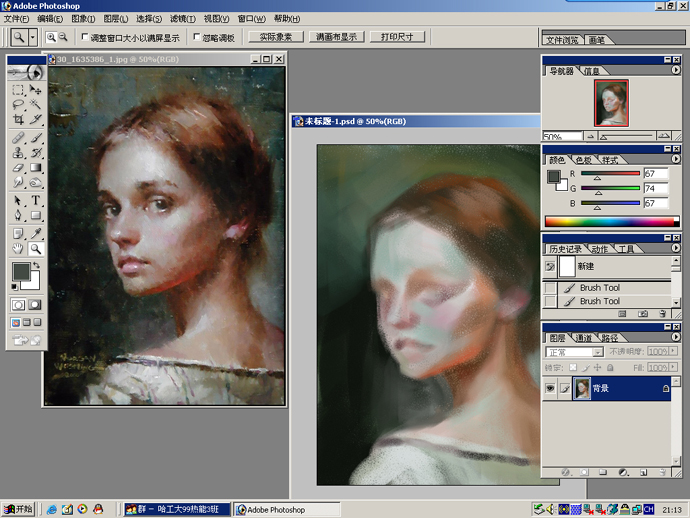Enable ignore palettes checkbox

click(197, 37)
